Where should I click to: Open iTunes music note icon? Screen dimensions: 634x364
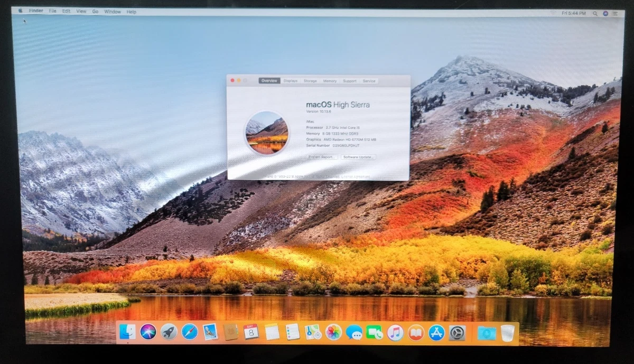pyautogui.click(x=395, y=332)
